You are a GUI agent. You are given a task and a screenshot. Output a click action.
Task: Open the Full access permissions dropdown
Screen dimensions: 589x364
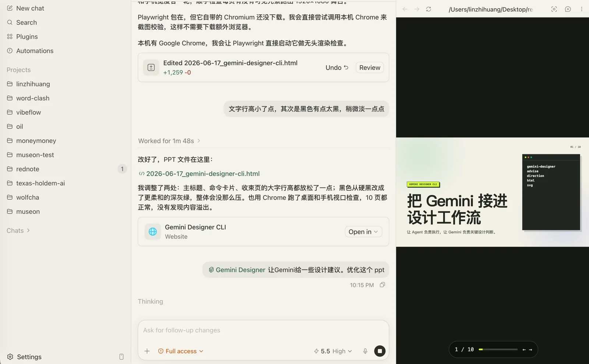point(180,351)
